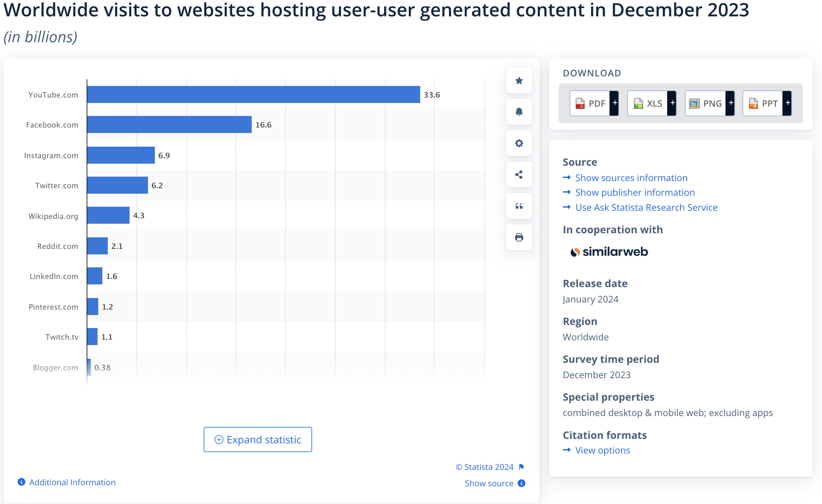Click the similarweb logo
Image resolution: width=822 pixels, height=504 pixels.
click(609, 252)
